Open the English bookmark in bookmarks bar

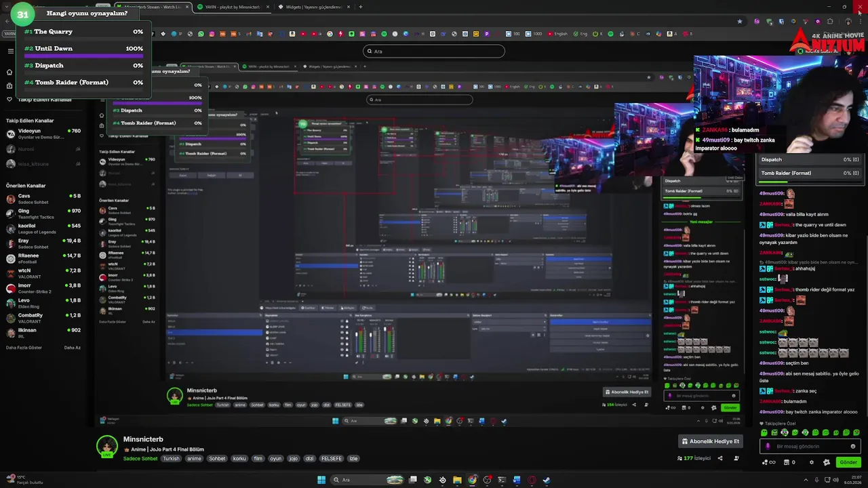[x=557, y=34]
